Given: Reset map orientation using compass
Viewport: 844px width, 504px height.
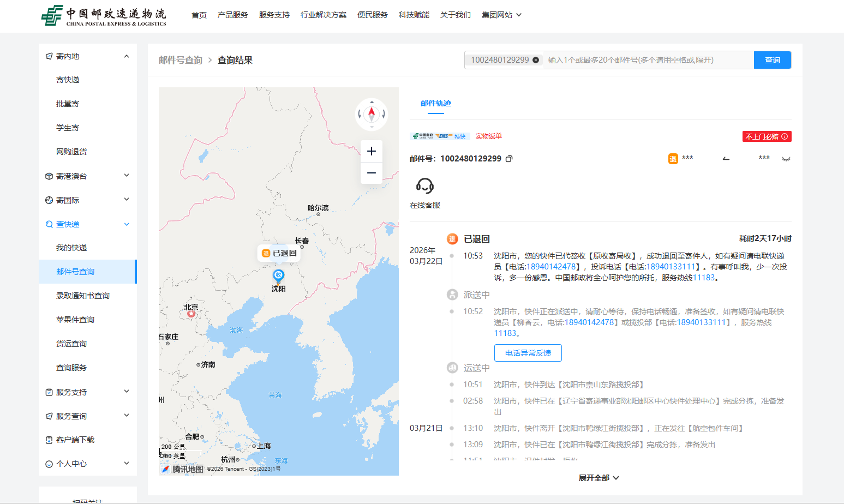Looking at the screenshot, I should 372,114.
